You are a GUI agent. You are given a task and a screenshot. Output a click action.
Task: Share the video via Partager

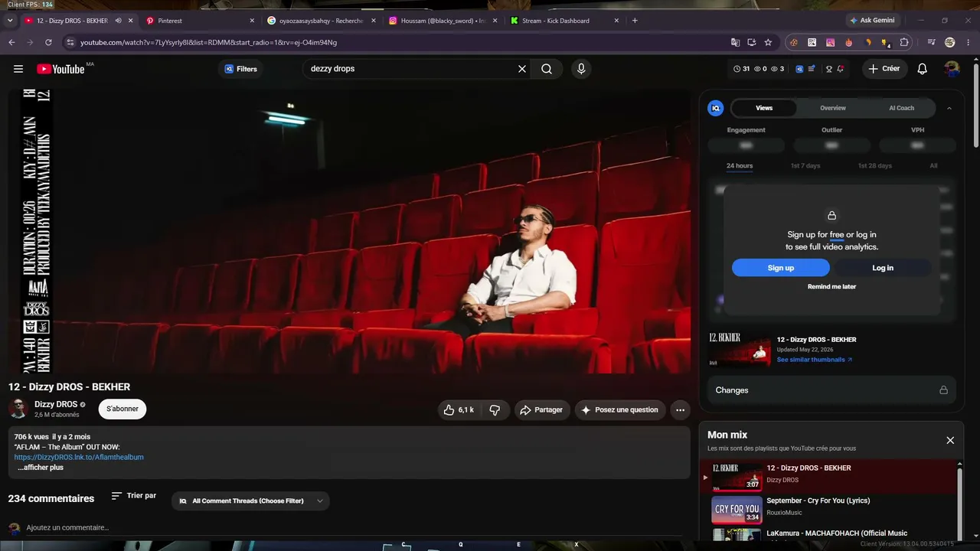(x=541, y=410)
